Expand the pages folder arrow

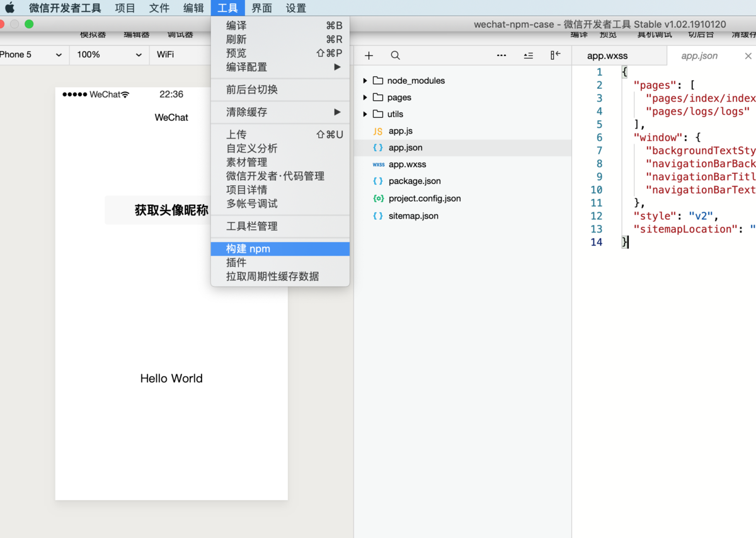point(365,98)
